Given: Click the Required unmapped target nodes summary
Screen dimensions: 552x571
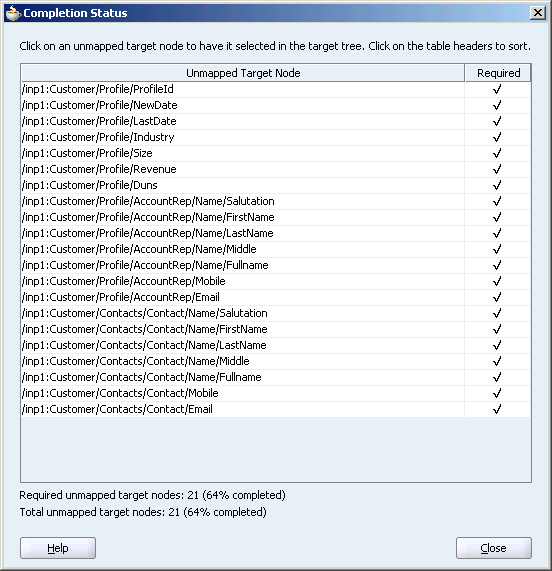Looking at the screenshot, I should point(153,495).
